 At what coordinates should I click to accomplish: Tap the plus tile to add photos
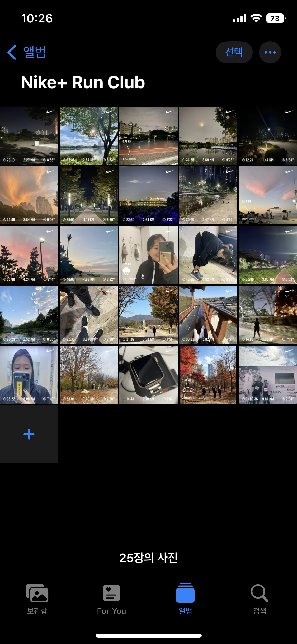click(x=29, y=434)
